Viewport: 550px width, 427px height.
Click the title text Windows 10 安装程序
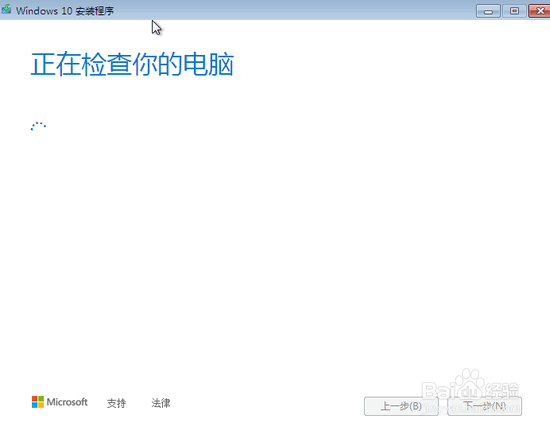(x=65, y=11)
